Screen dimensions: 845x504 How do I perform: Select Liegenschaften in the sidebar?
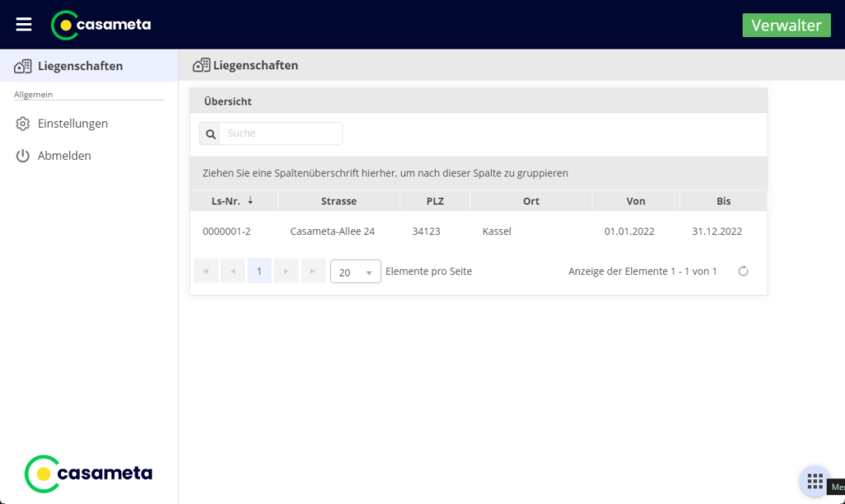89,66
